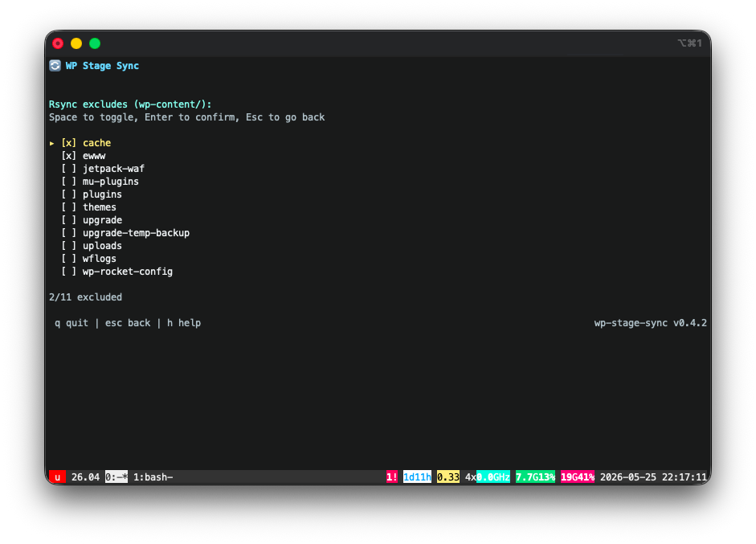Click the 'q quit' footer hint

(x=72, y=323)
